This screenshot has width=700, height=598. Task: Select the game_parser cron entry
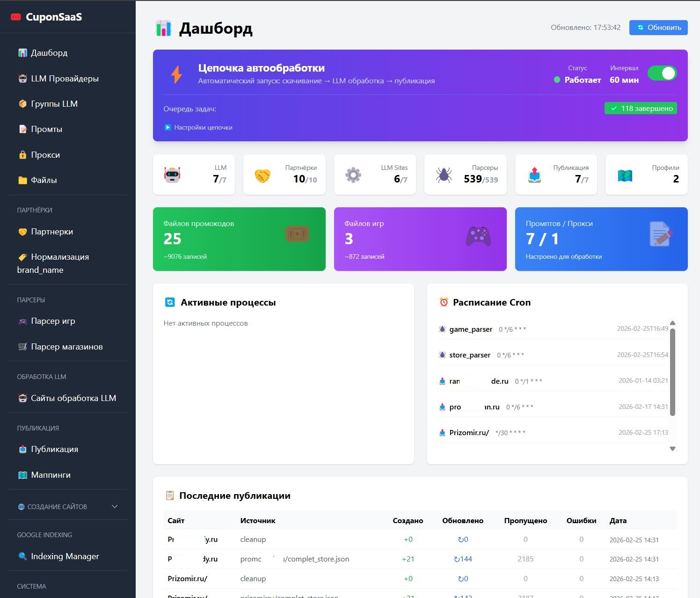click(x=470, y=329)
